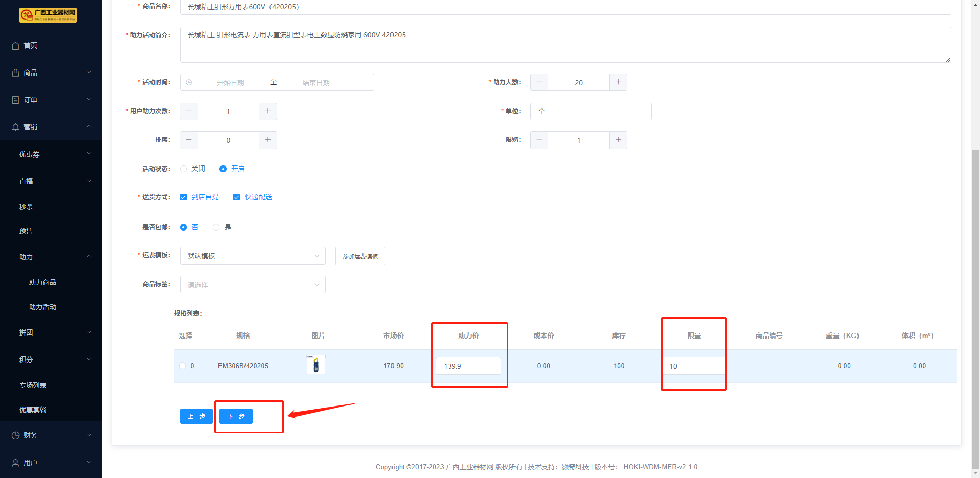The image size is (980, 478).
Task: Expand the 优惠券 submenu
Action: pos(51,154)
